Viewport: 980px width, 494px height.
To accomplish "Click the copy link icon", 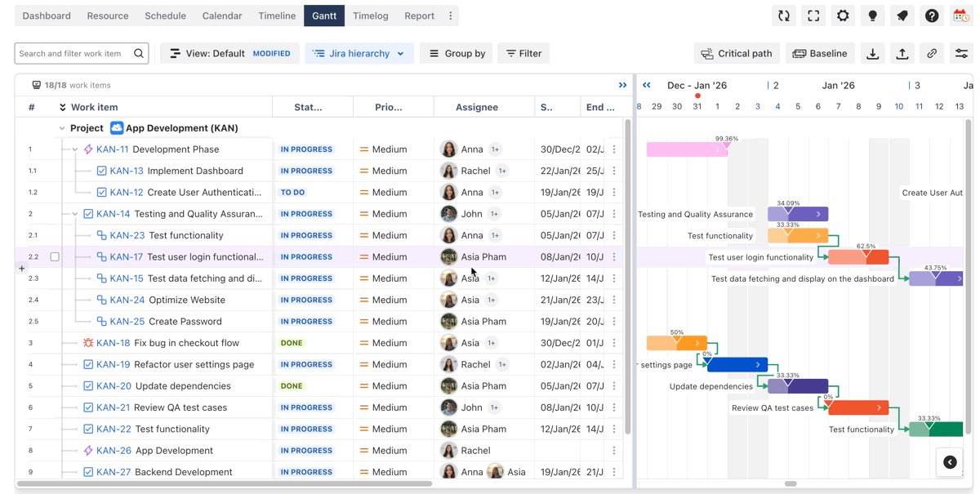I will tap(932, 54).
